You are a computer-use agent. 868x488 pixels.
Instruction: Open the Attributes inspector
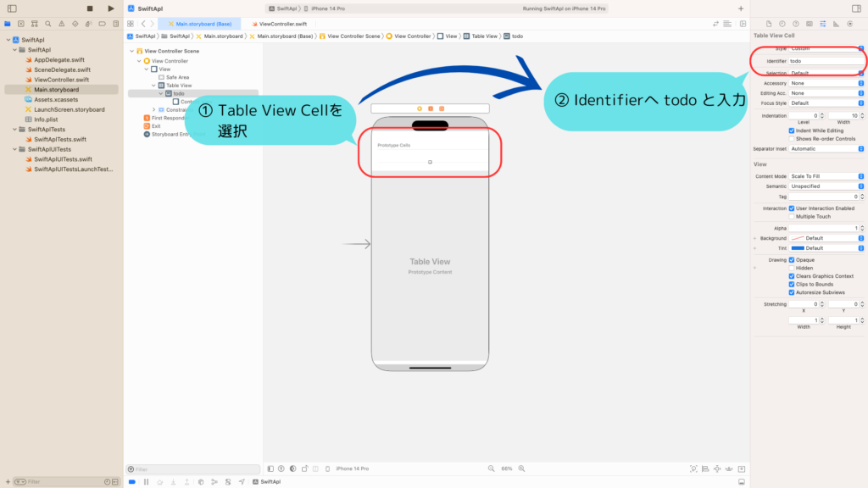coord(822,24)
